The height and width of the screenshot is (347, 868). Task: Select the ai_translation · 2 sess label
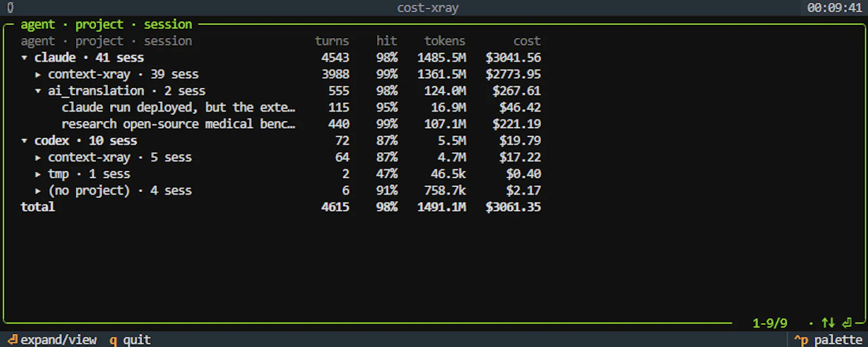pyautogui.click(x=126, y=91)
